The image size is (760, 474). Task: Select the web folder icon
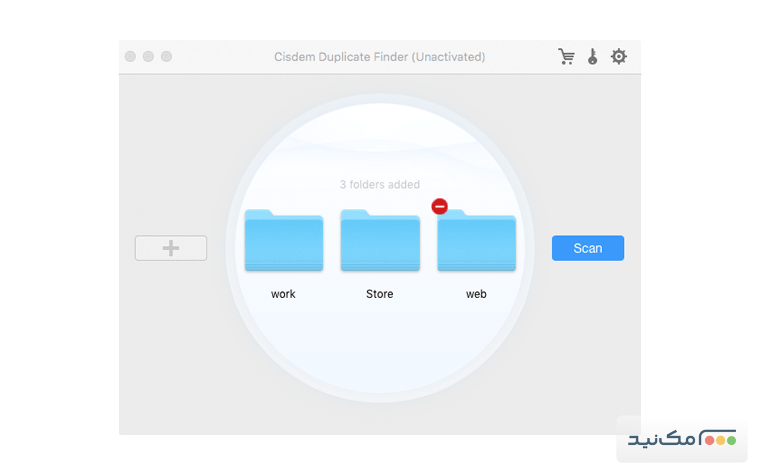(476, 240)
